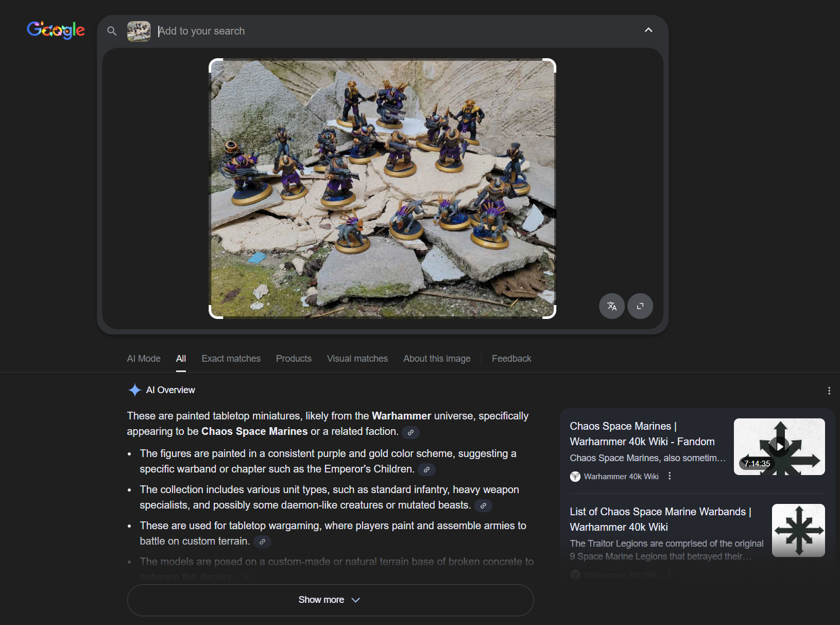Click the top-left crop corner handle of image
This screenshot has width=840, height=625.
215,65
